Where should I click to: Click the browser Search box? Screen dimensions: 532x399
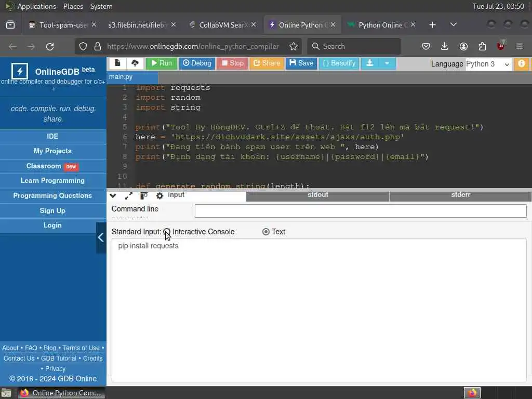[x=354, y=46]
